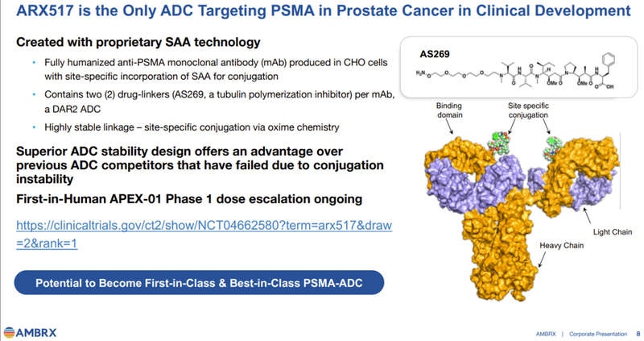Open the clinicaltrials.gov NCT04662580 link
Image resolution: width=644 pixels, height=341 pixels.
click(204, 234)
